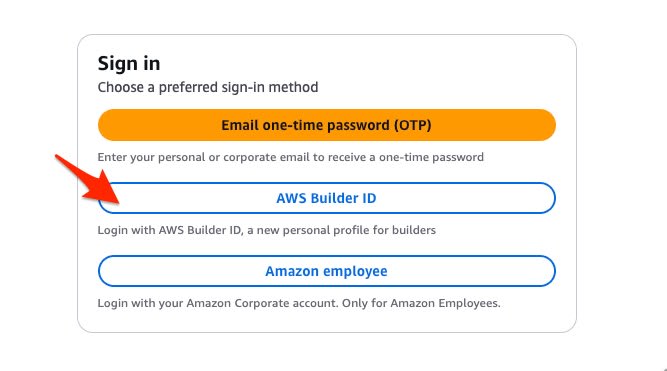Choose the Email one-time password (OTP) button
The image size is (667, 371).
pos(327,125)
